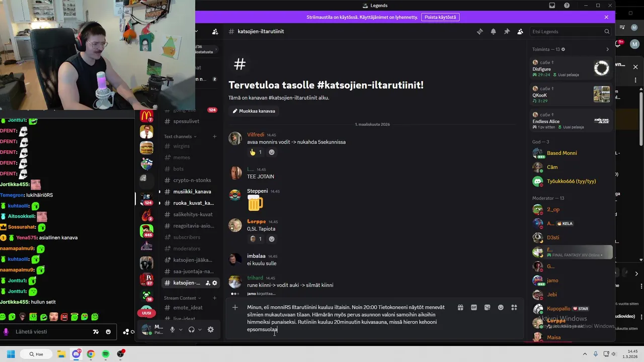The height and width of the screenshot is (362, 644).
Task: Toggle the member list icon
Action: point(520,31)
